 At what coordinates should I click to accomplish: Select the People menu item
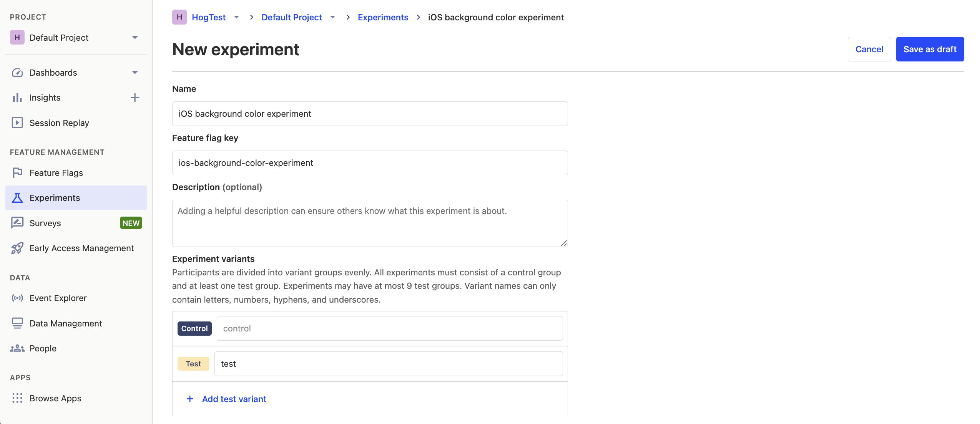(43, 348)
